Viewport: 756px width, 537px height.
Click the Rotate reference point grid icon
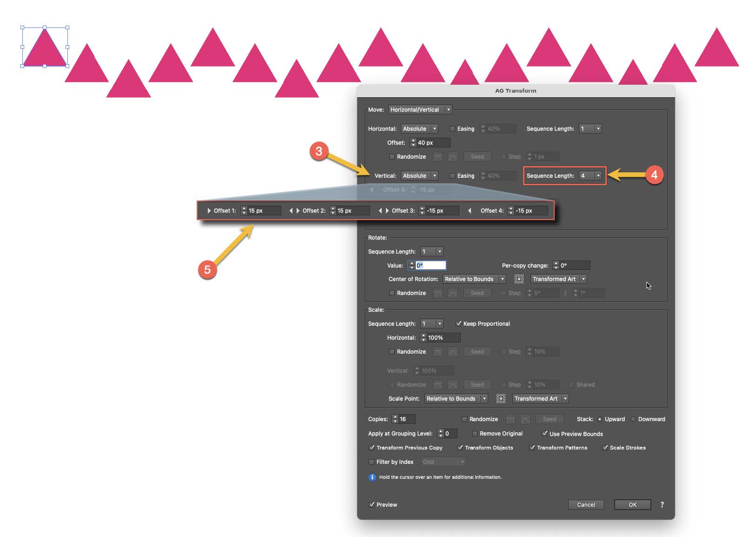click(x=519, y=279)
